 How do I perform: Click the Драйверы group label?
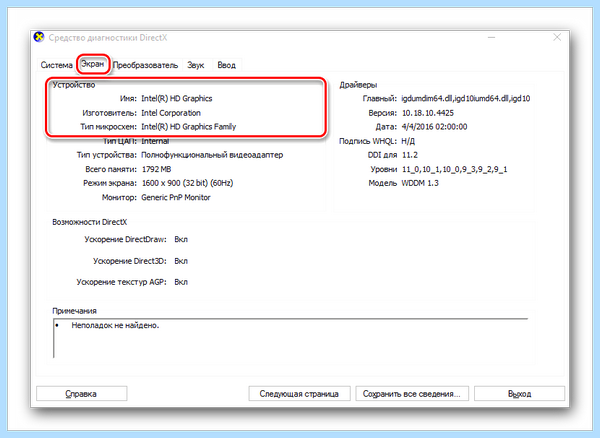click(358, 85)
